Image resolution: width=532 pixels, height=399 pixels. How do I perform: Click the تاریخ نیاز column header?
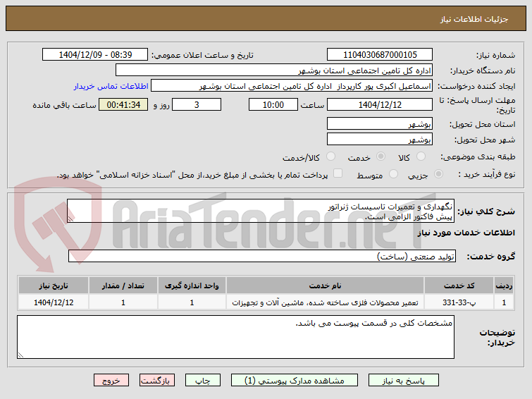[x=54, y=286]
